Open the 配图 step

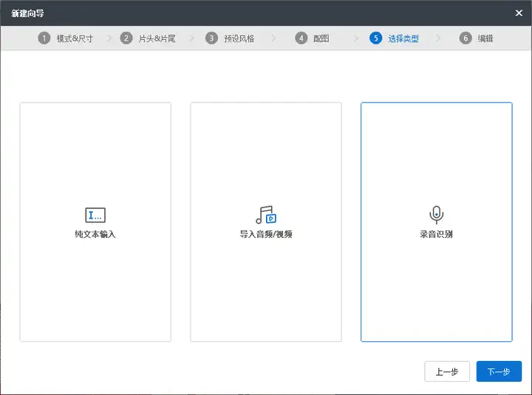point(321,38)
